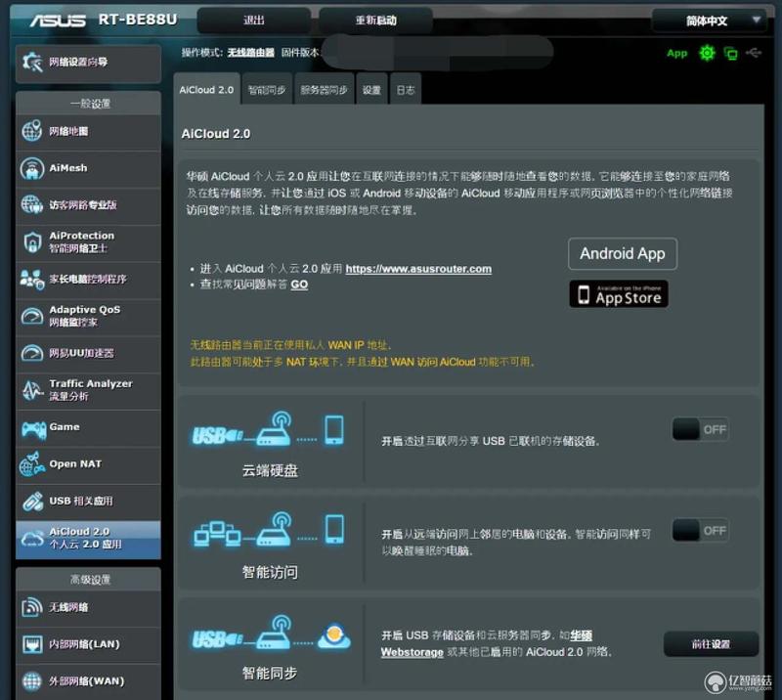Open Adaptive QoS gauge icon
782x700 pixels.
[x=31, y=317]
